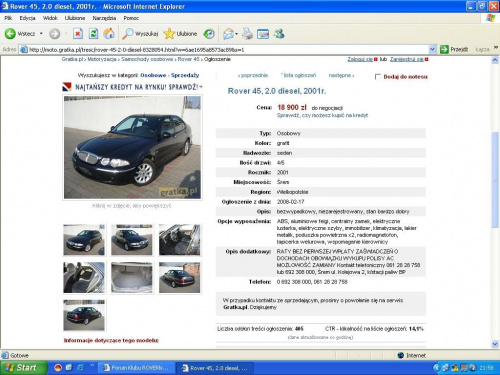Click the Stop loading icon in toolbar
Viewport: 500px width, 375px height.
click(78, 34)
